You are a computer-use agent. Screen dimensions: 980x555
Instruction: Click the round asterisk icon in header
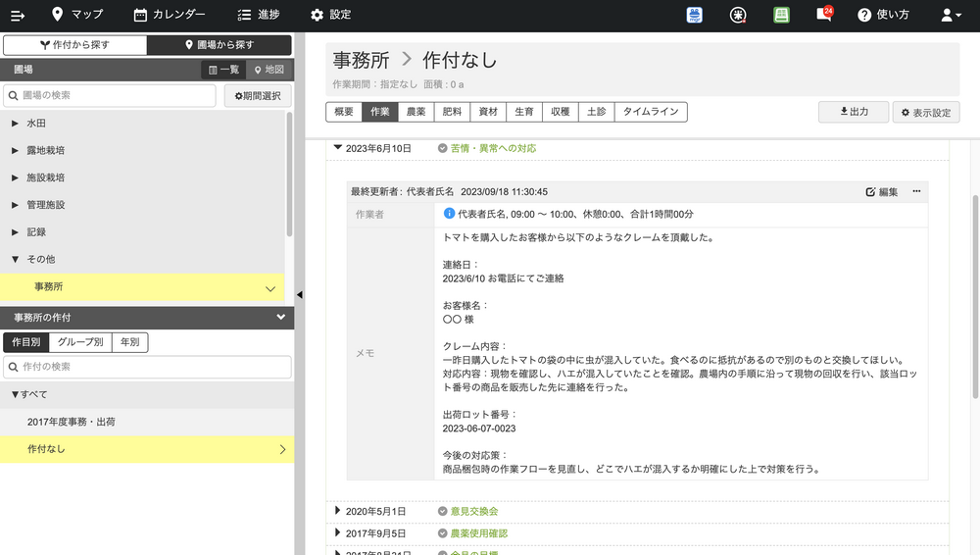tap(738, 15)
